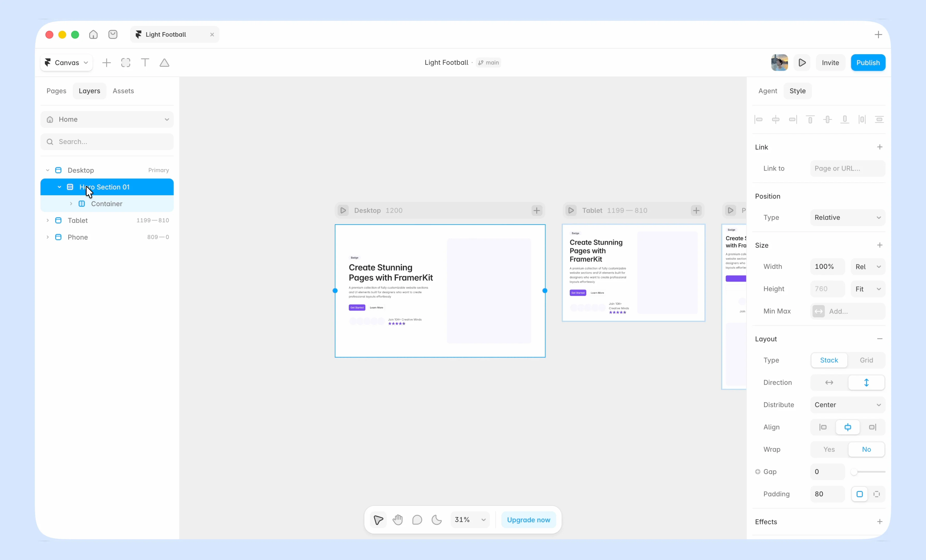Set direction to horizontal
Screen dimensions: 926x560
tap(829, 383)
